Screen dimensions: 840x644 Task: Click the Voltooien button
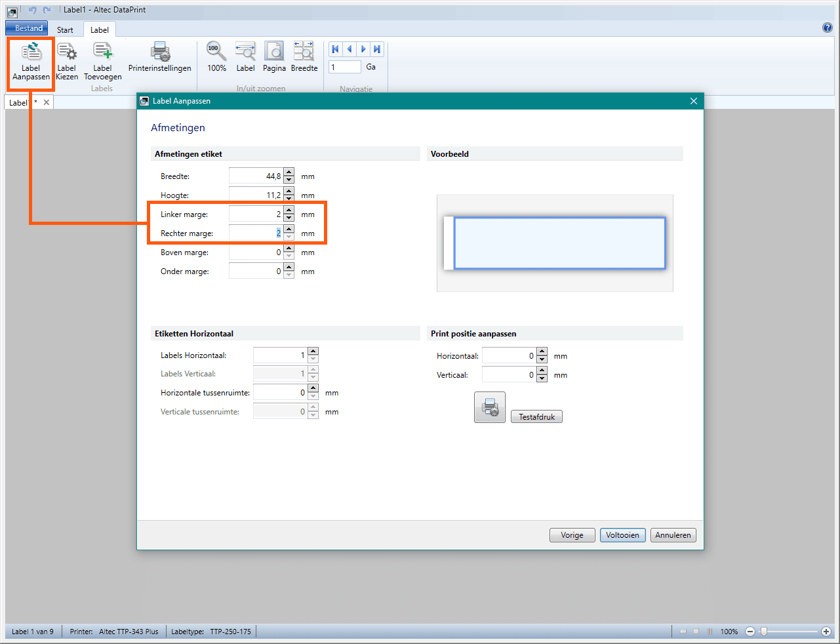pos(622,535)
